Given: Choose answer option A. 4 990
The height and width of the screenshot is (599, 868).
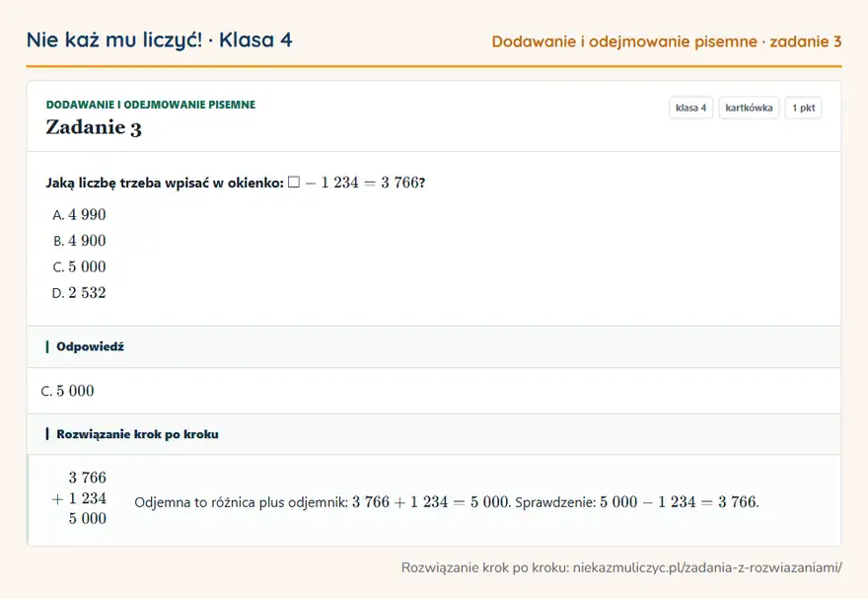Looking at the screenshot, I should [x=79, y=215].
